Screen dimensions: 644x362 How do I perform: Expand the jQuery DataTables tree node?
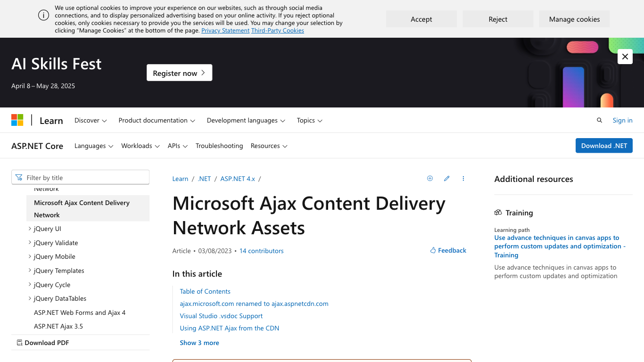(x=30, y=298)
